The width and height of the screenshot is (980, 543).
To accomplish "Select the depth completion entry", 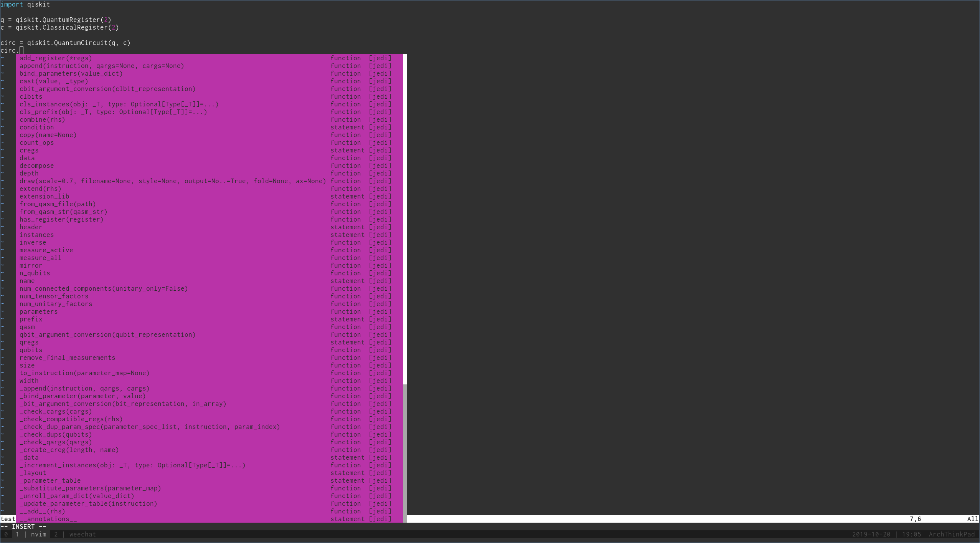I will (x=29, y=173).
